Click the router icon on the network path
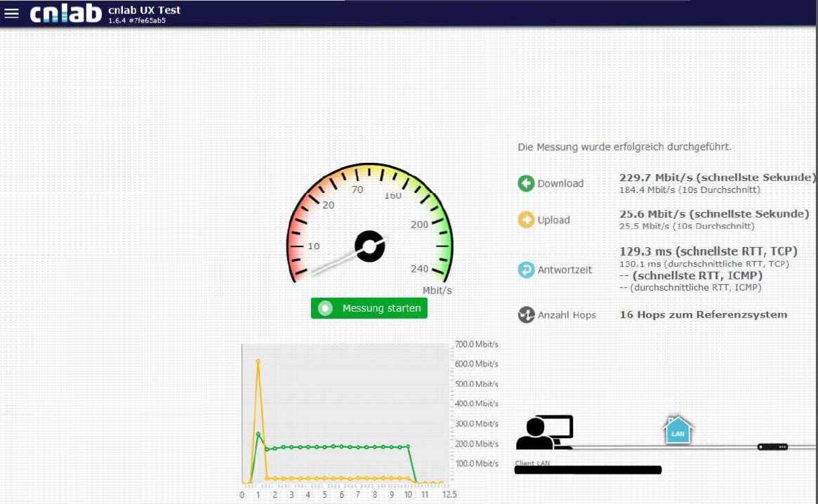 772,446
